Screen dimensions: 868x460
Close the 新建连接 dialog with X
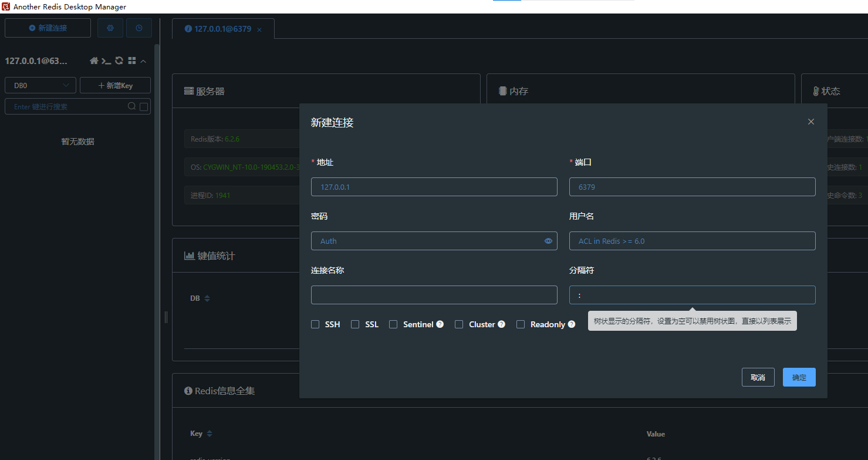[x=811, y=122]
